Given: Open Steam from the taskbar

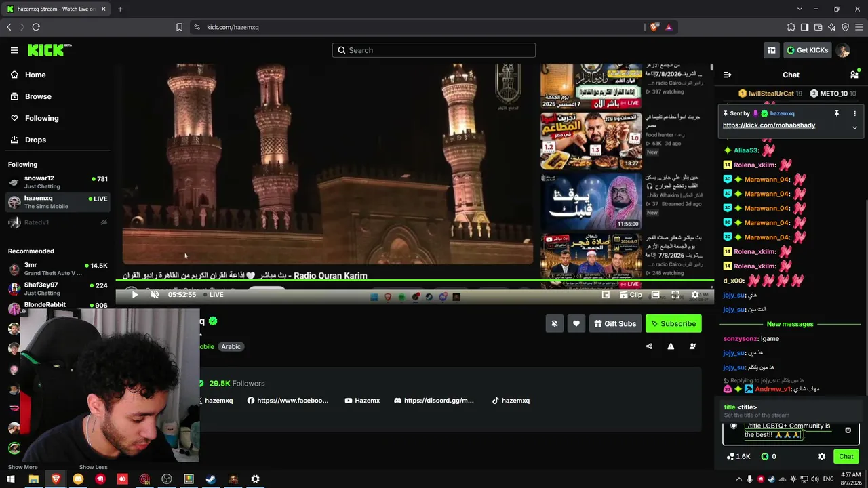Looking at the screenshot, I should [x=211, y=479].
